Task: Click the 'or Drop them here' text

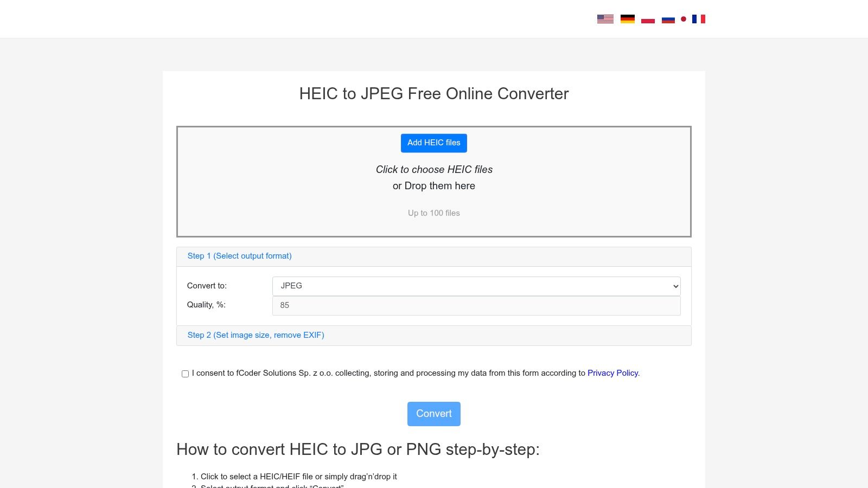Action: pos(434,186)
